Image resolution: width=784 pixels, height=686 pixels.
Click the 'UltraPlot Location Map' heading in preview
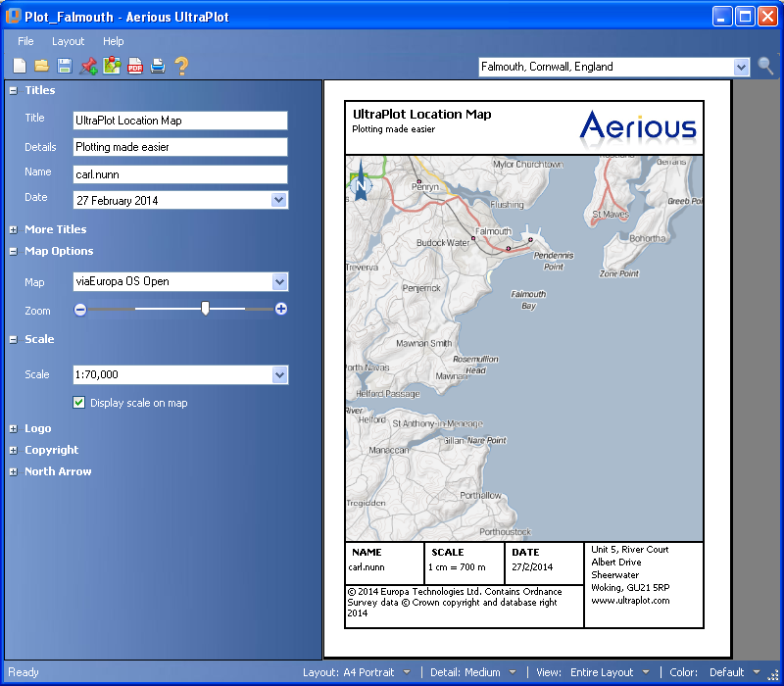coord(422,115)
